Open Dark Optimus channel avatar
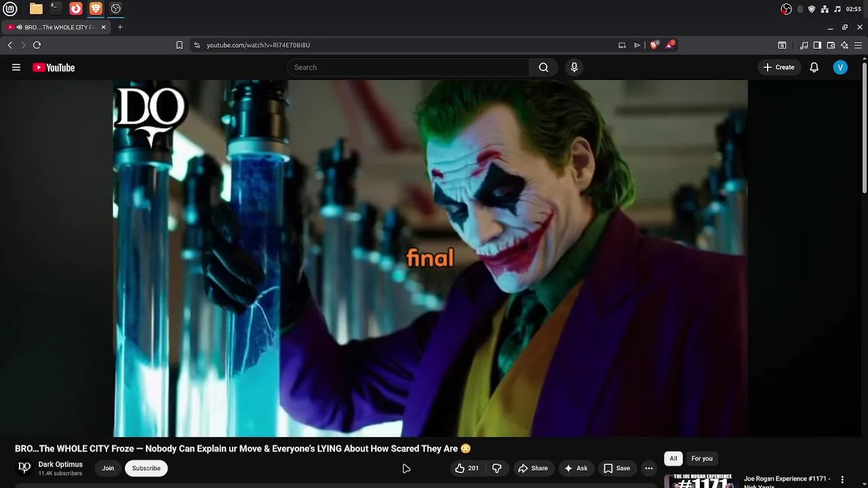 (24, 468)
